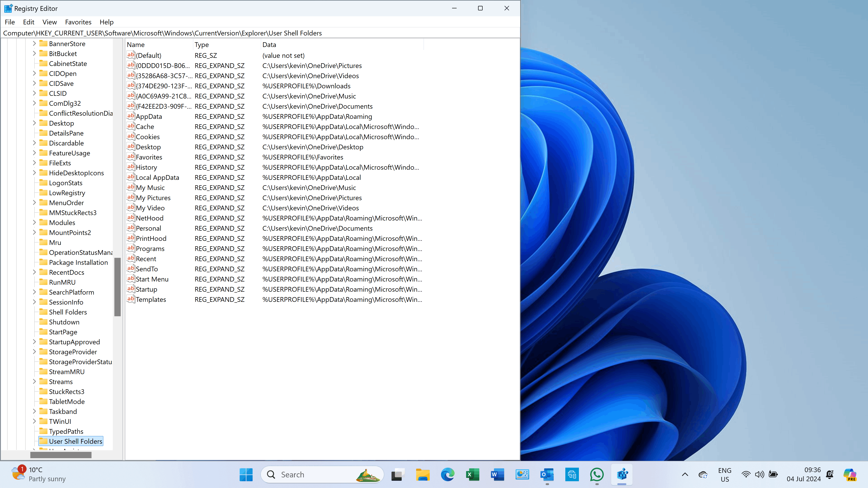Open Excel from the taskbar
This screenshot has width=868, height=488.
[x=472, y=474]
